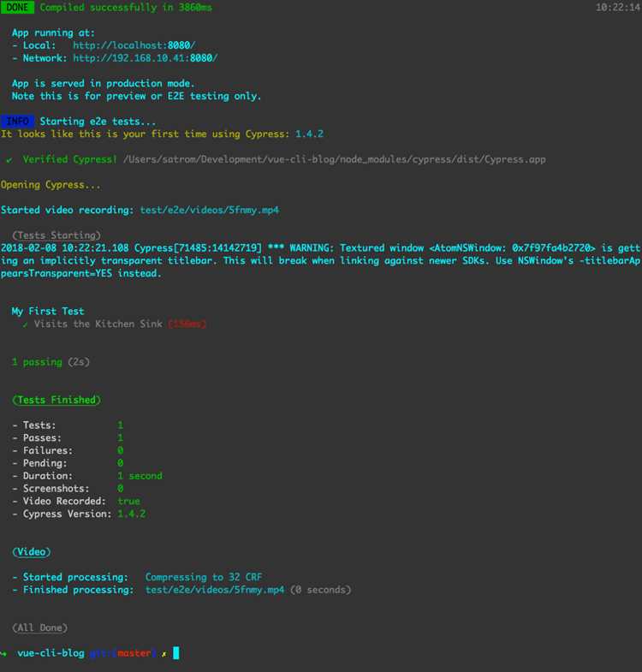This screenshot has height=672, width=642.
Task: Click the green DONE badge
Action: [x=17, y=8]
